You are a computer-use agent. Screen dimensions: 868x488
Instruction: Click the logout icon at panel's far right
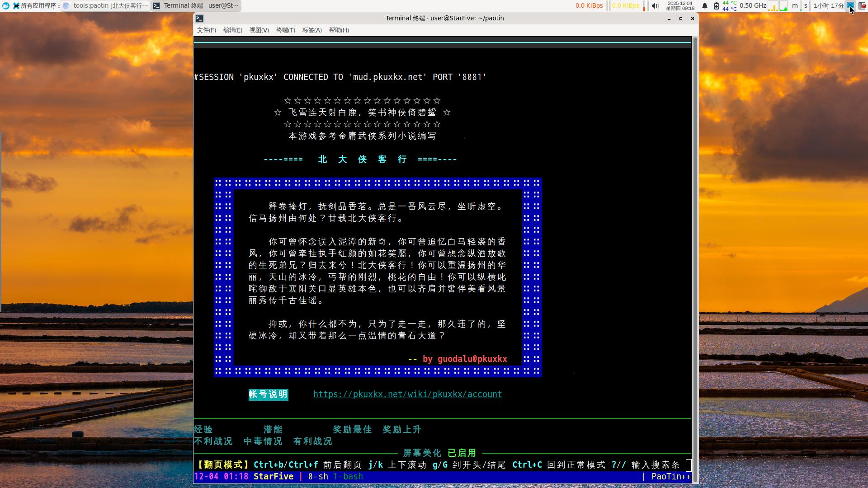862,6
